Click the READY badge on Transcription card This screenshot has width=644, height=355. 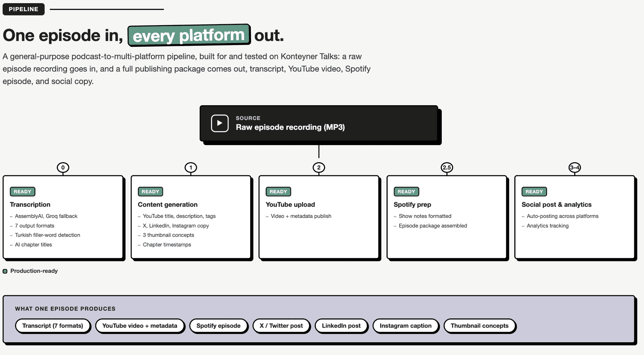pos(22,192)
